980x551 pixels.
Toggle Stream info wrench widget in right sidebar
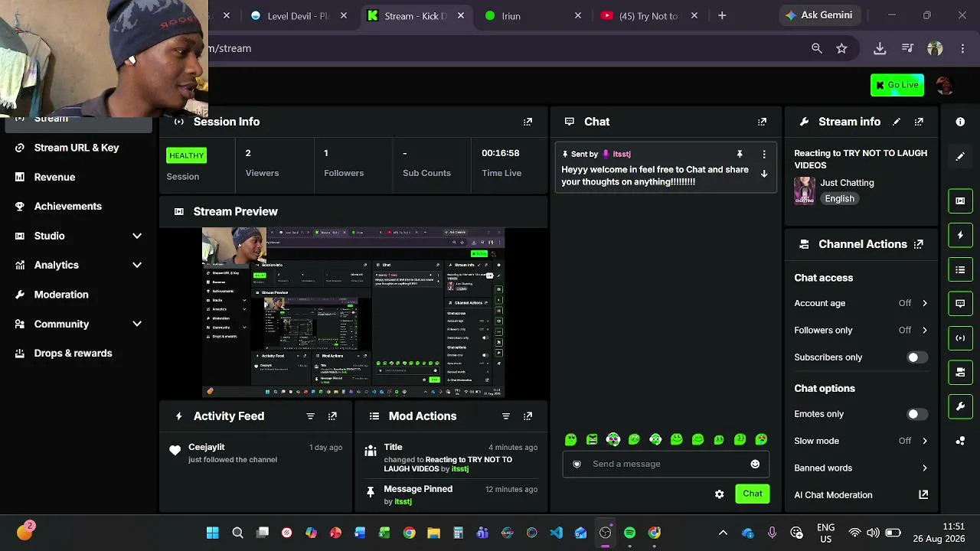[960, 406]
